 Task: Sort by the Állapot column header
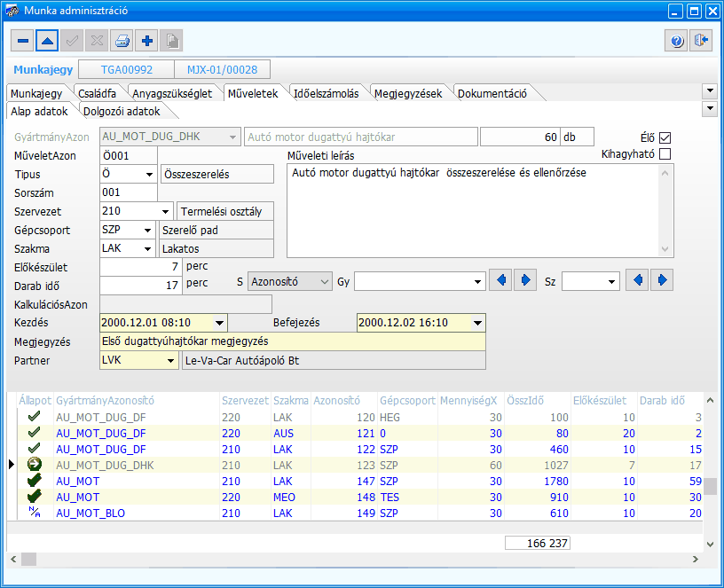click(35, 401)
